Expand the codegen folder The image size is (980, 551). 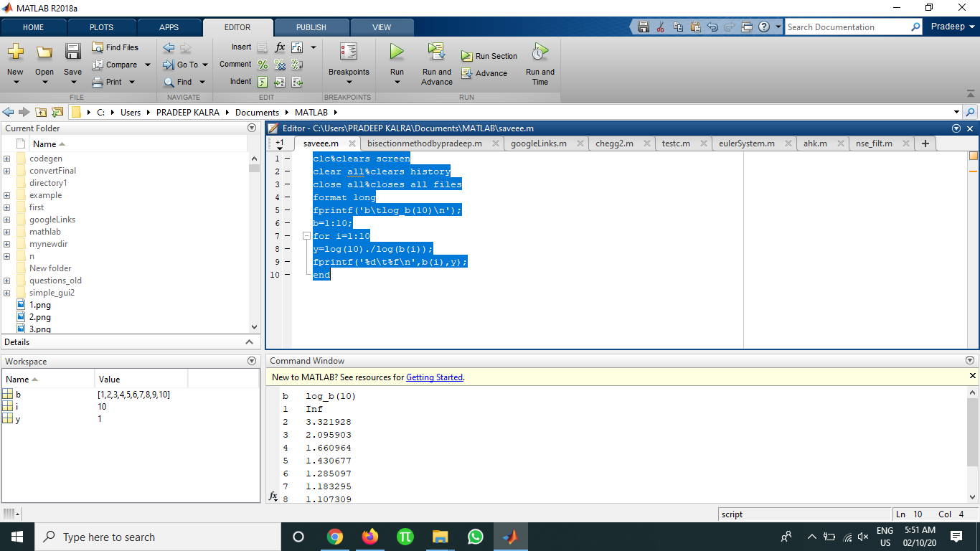pos(6,159)
